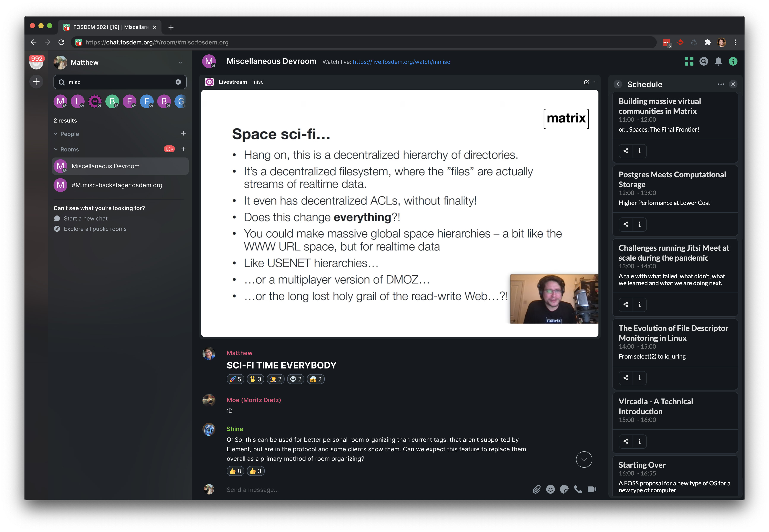This screenshot has height=532, width=769.
Task: Collapse the People section
Action: [x=67, y=134]
